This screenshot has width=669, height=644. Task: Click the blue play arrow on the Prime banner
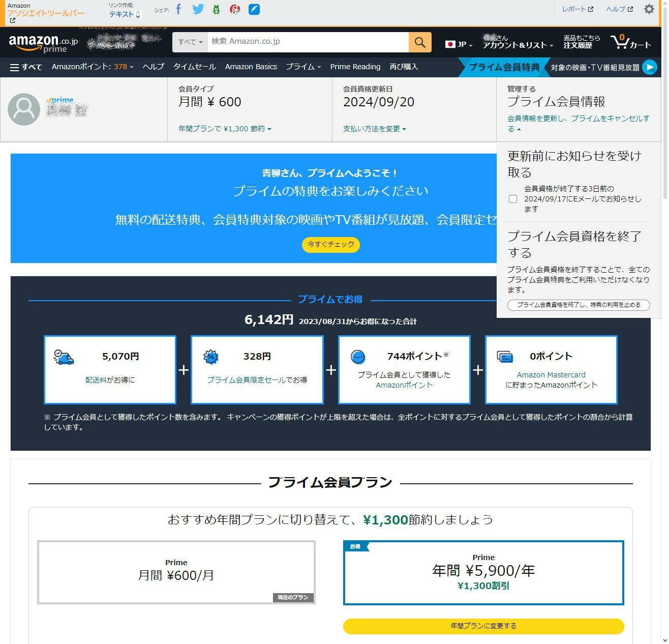[x=650, y=67]
